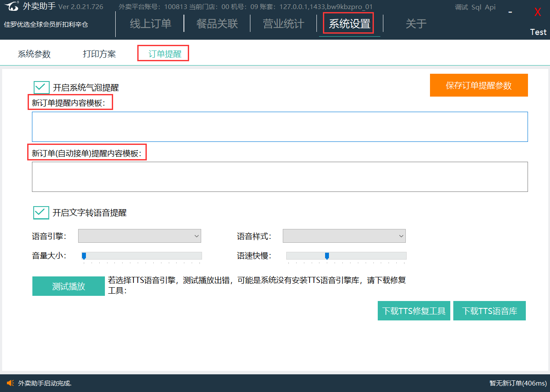Click 下载TTS修复工具 button

click(x=414, y=311)
